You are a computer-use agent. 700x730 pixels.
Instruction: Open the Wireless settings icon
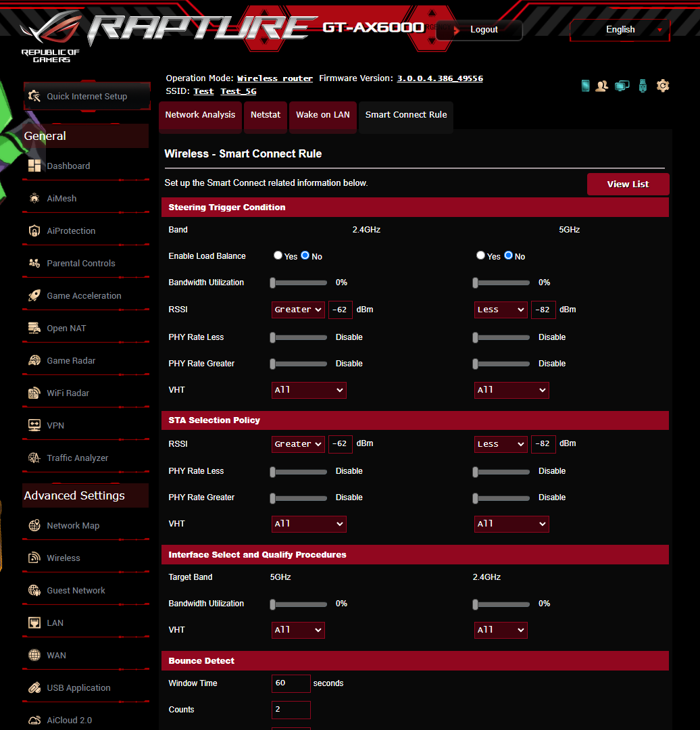pos(34,558)
